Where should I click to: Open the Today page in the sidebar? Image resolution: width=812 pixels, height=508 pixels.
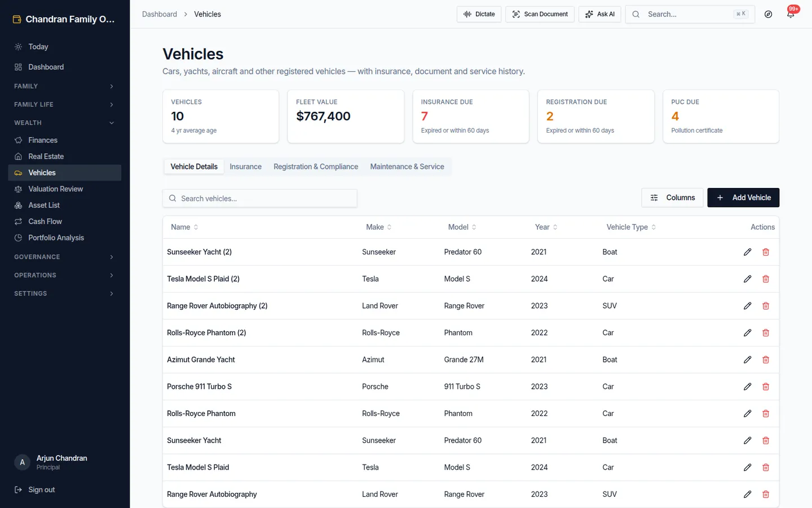(x=65, y=47)
